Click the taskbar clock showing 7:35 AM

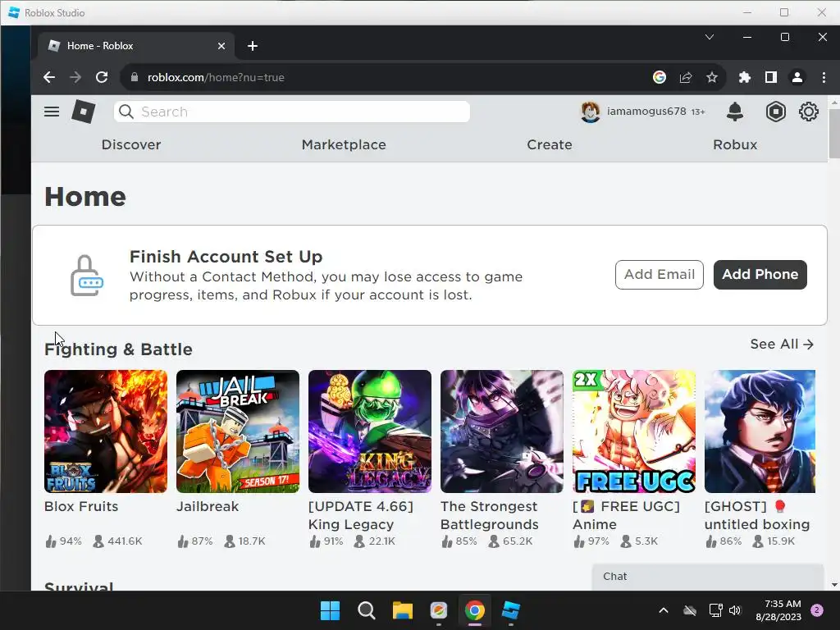[x=778, y=610]
